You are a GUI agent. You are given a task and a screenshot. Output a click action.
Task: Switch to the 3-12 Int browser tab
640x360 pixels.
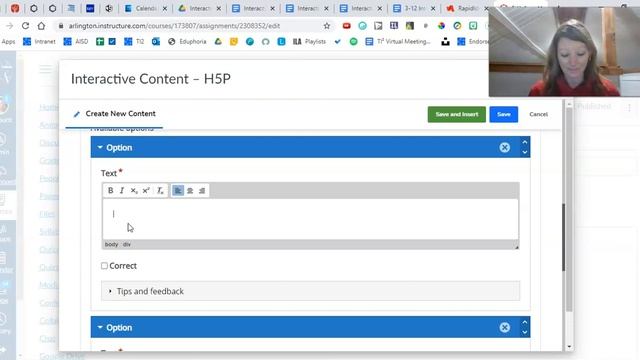[414, 8]
